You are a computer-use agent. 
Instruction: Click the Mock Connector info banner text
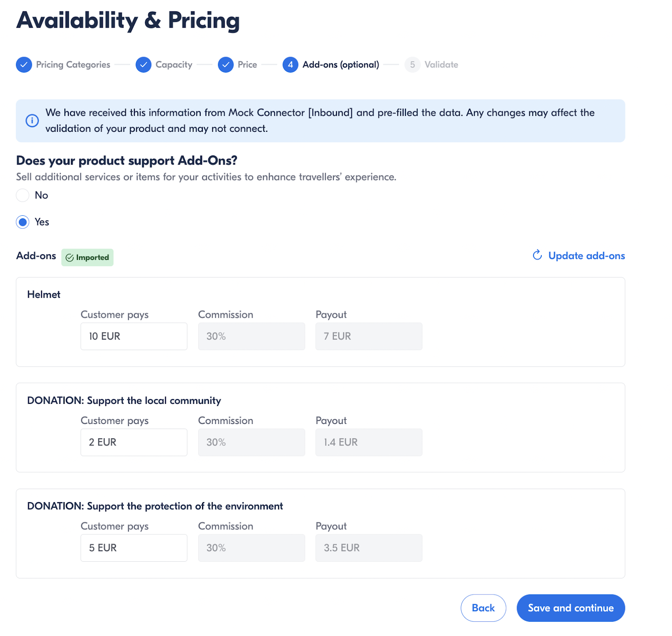320,120
